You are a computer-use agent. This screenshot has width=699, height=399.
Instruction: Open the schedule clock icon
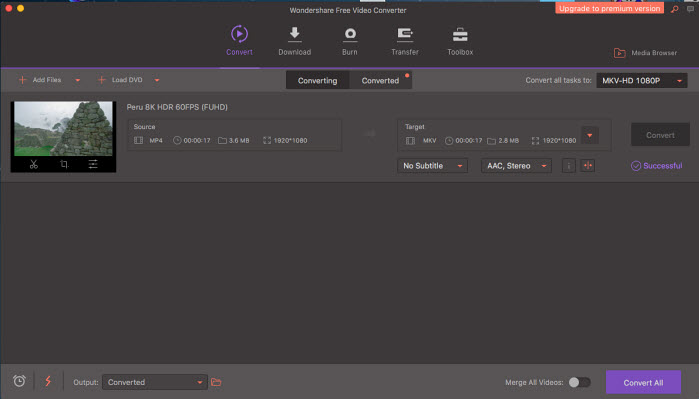(x=19, y=381)
